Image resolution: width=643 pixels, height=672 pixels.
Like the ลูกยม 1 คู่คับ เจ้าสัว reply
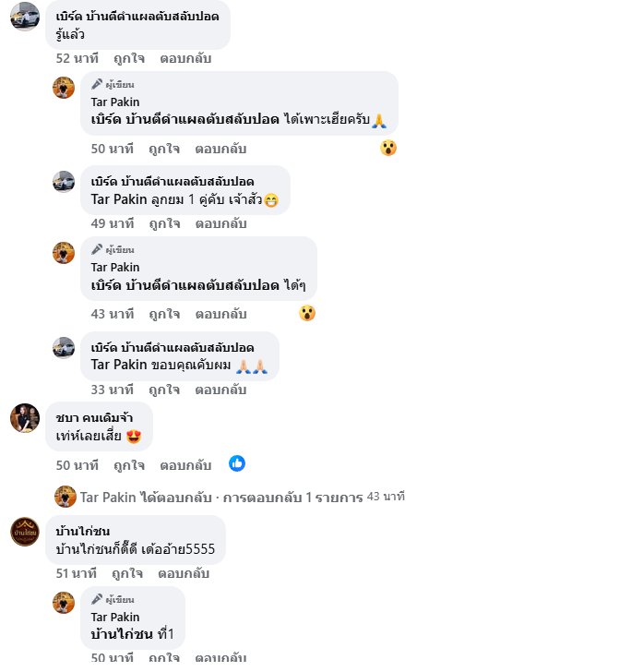coord(164,223)
